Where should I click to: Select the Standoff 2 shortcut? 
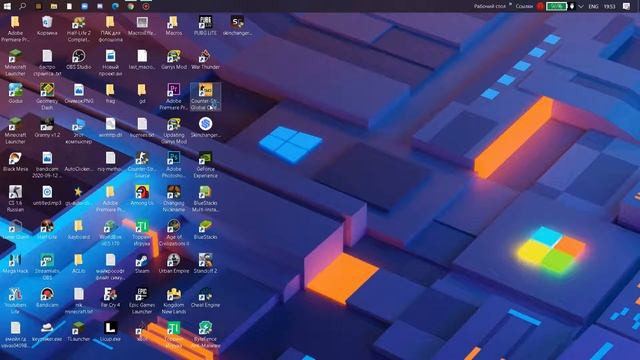click(205, 263)
